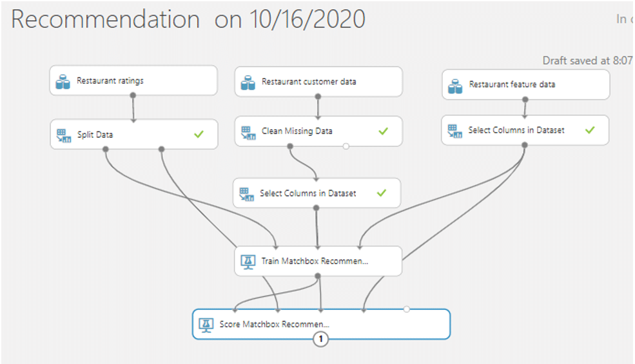Click the Restaurant customer data dataset icon
Screen dimensions: 635x364
(x=248, y=82)
